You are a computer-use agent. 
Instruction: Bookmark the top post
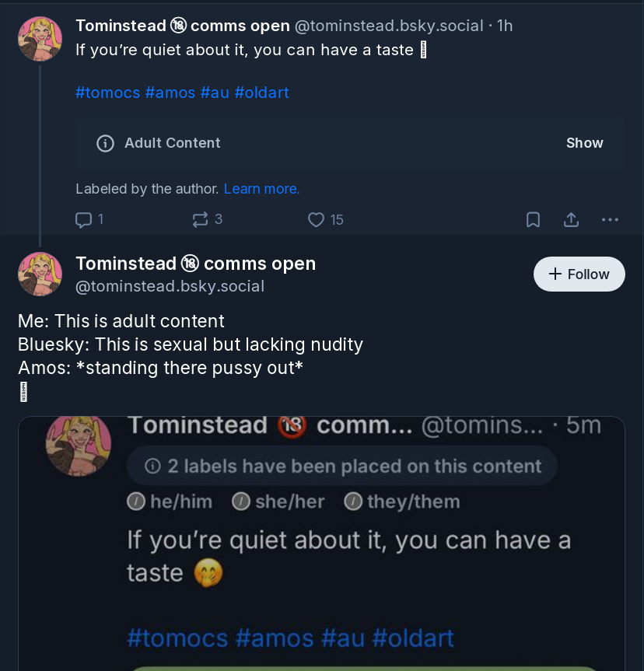coord(533,220)
